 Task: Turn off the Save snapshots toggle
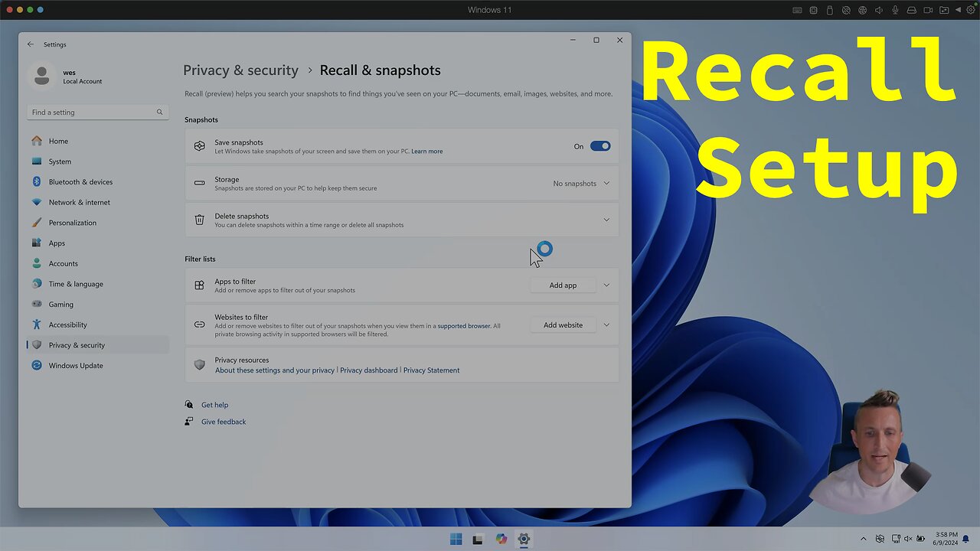point(600,146)
